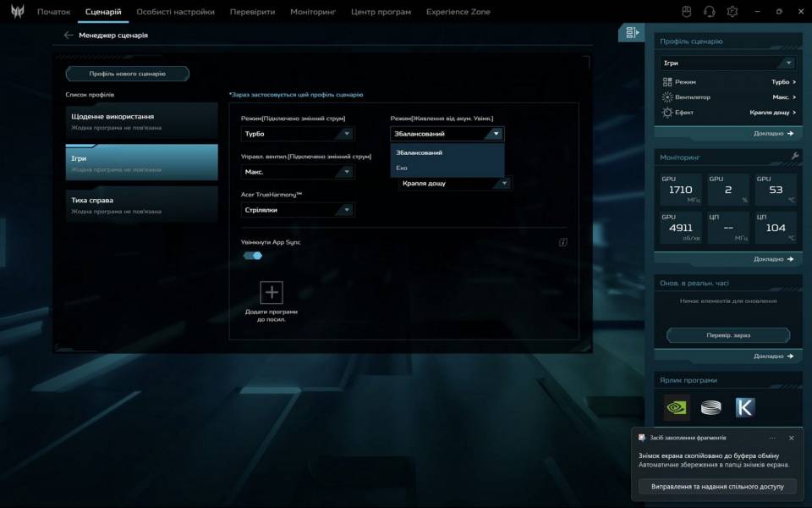Click the Predator logo icon
Screen dimensions: 812x508
17,12
